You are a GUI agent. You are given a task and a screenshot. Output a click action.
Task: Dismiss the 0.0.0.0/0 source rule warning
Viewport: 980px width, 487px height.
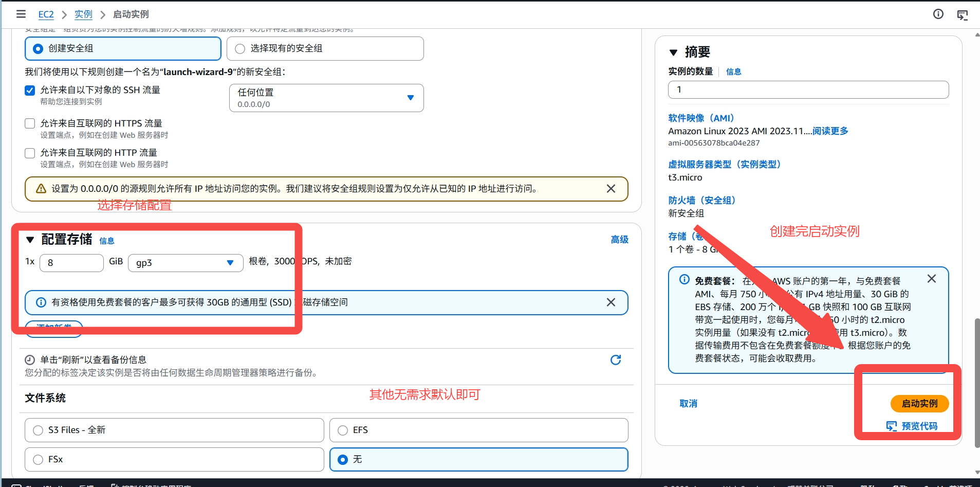(611, 189)
